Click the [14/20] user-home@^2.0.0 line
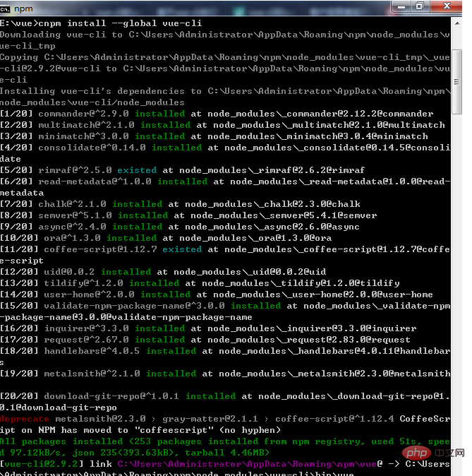 [217, 294]
